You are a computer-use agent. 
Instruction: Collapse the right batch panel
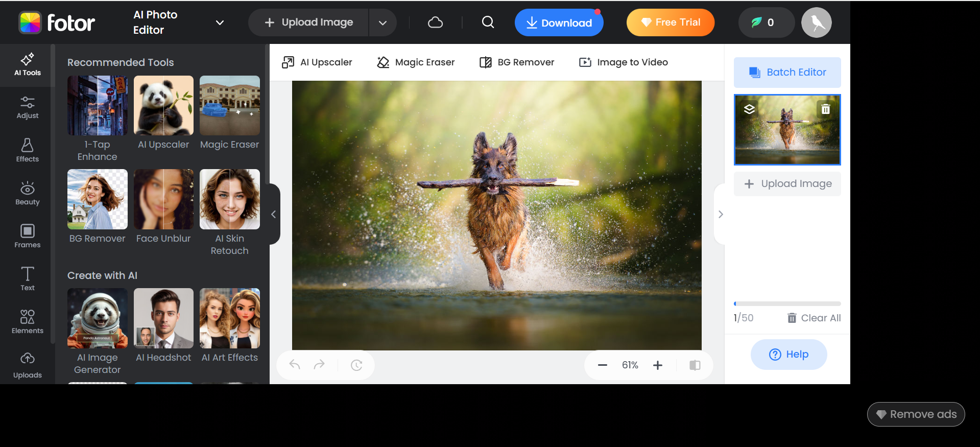(x=720, y=214)
